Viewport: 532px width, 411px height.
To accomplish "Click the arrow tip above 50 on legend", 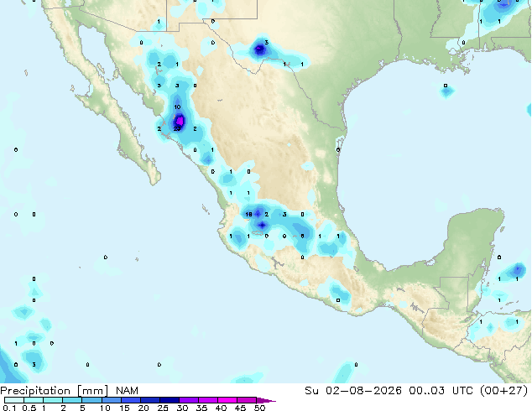I will pyautogui.click(x=266, y=400).
